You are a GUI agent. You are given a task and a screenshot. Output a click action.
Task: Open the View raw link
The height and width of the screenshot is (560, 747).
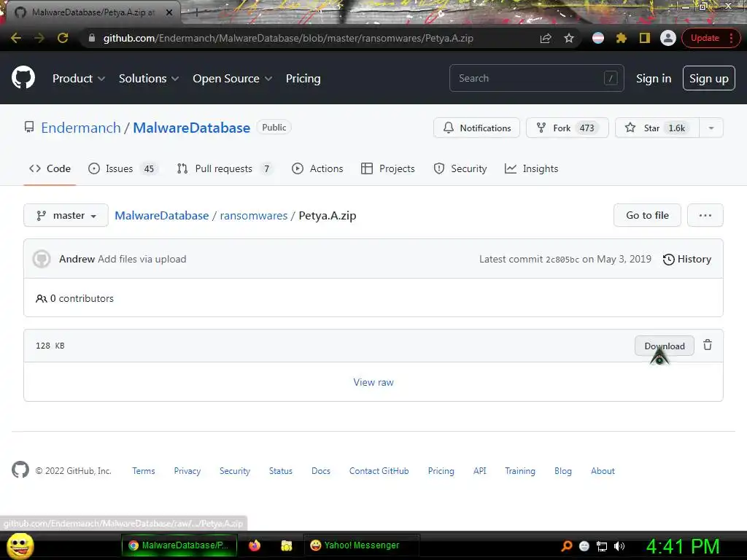(x=373, y=382)
